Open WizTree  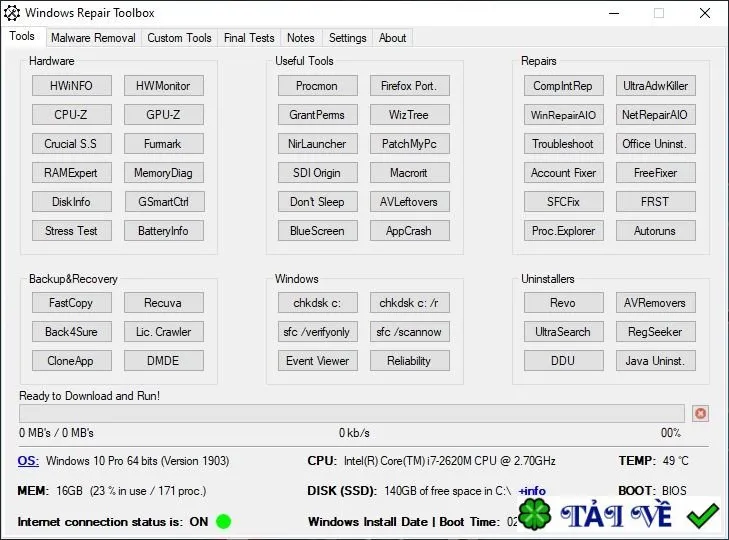pyautogui.click(x=410, y=114)
